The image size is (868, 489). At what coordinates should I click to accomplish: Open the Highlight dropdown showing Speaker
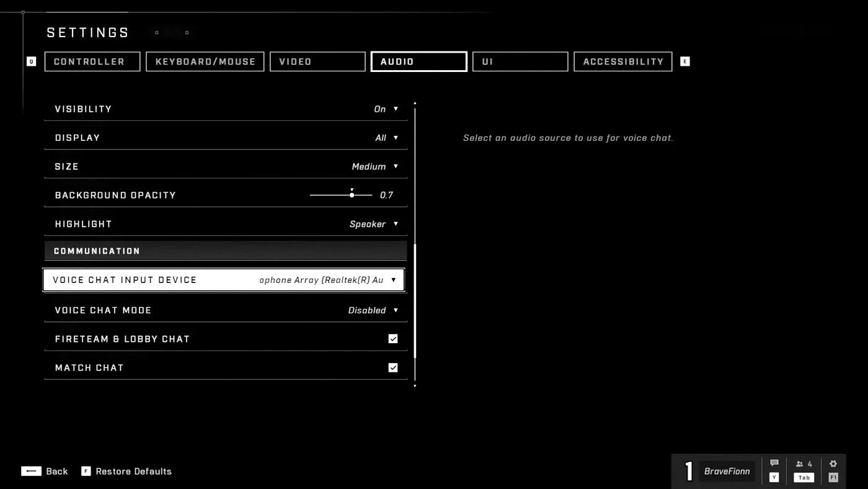pos(374,223)
